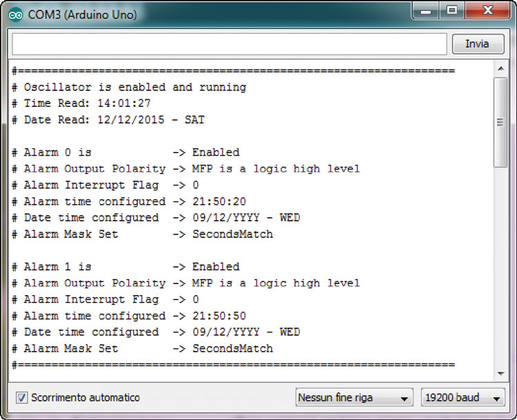The width and height of the screenshot is (517, 420).
Task: Click the vertical scrollbar thumb
Action: pyautogui.click(x=500, y=122)
